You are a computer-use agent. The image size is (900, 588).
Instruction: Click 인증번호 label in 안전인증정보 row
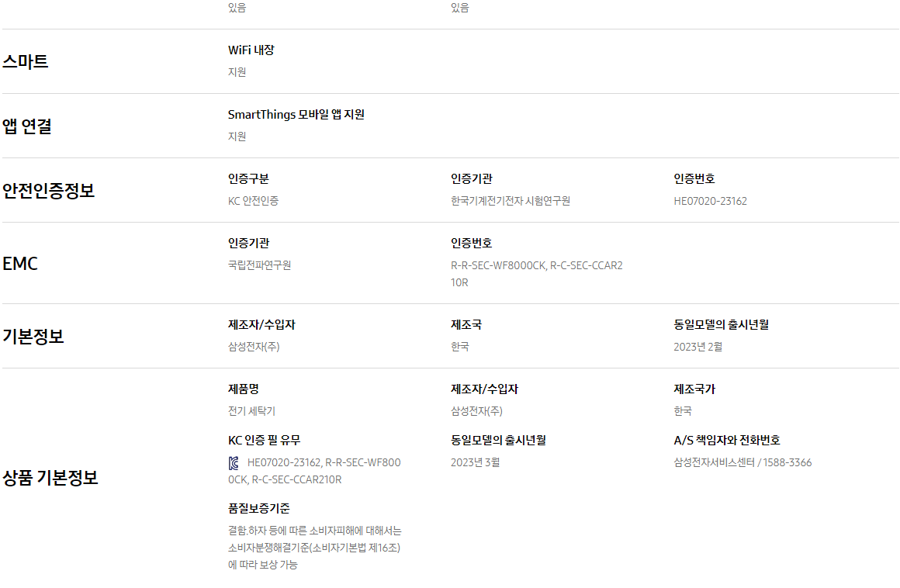[694, 178]
